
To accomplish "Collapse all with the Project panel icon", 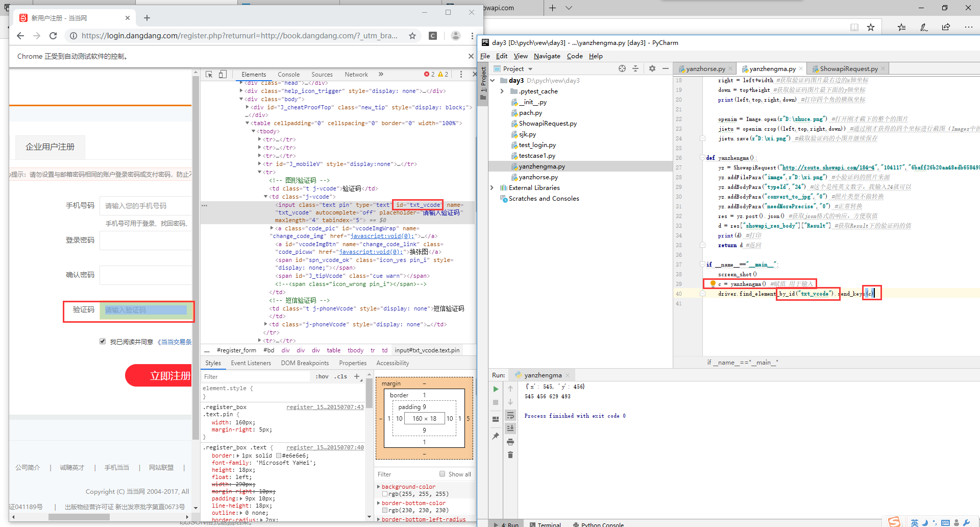I will click(635, 68).
